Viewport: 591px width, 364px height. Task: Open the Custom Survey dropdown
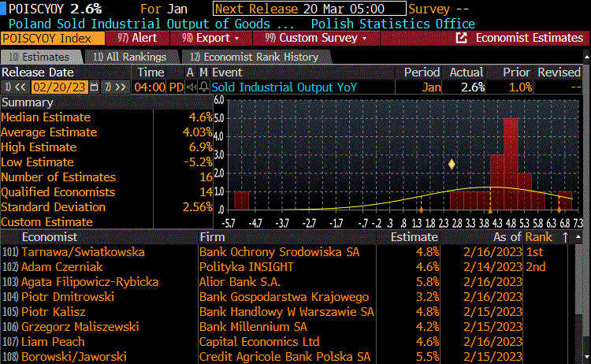click(x=316, y=38)
